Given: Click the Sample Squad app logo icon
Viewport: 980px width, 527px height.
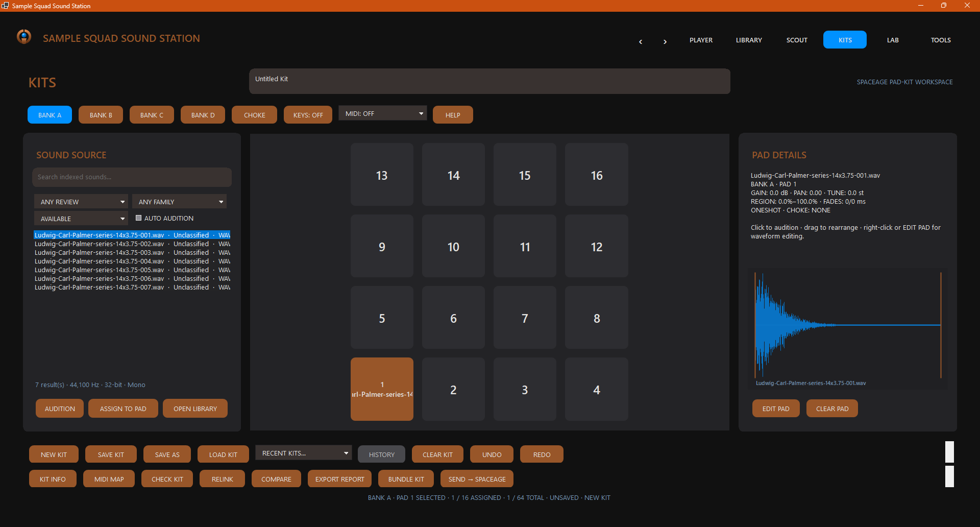Looking at the screenshot, I should coord(24,37).
